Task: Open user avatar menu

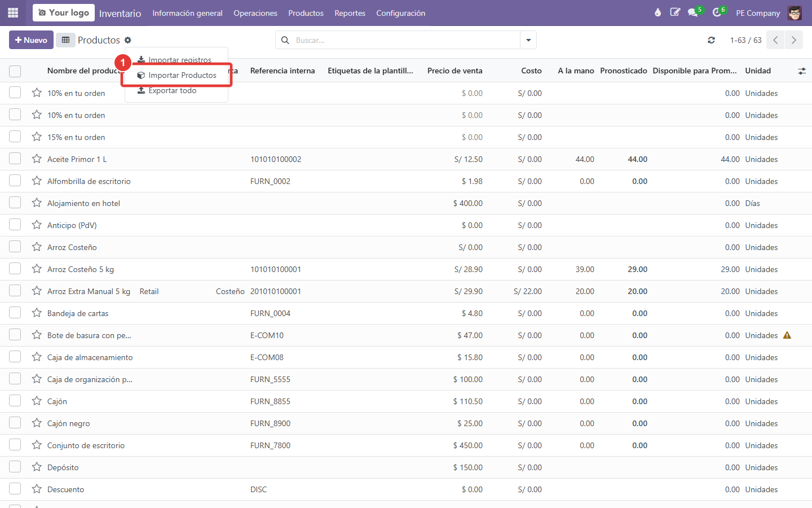Action: [795, 12]
